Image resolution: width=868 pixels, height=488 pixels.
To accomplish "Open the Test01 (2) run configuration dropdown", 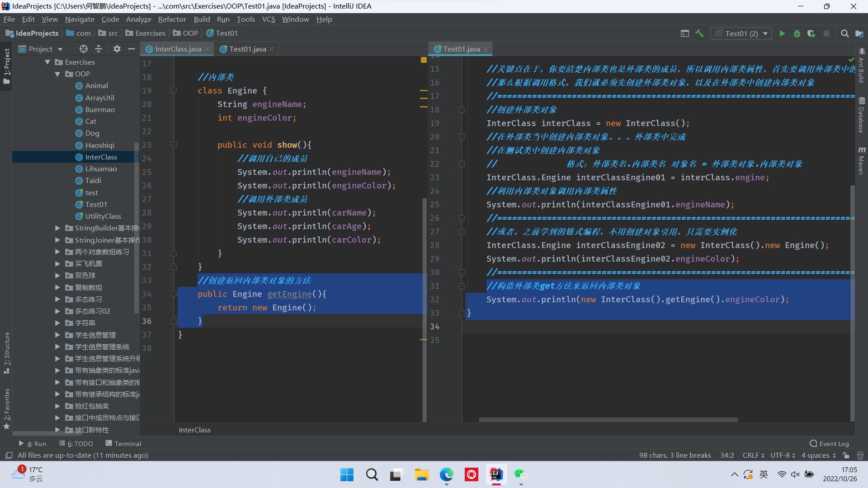I will click(x=741, y=33).
